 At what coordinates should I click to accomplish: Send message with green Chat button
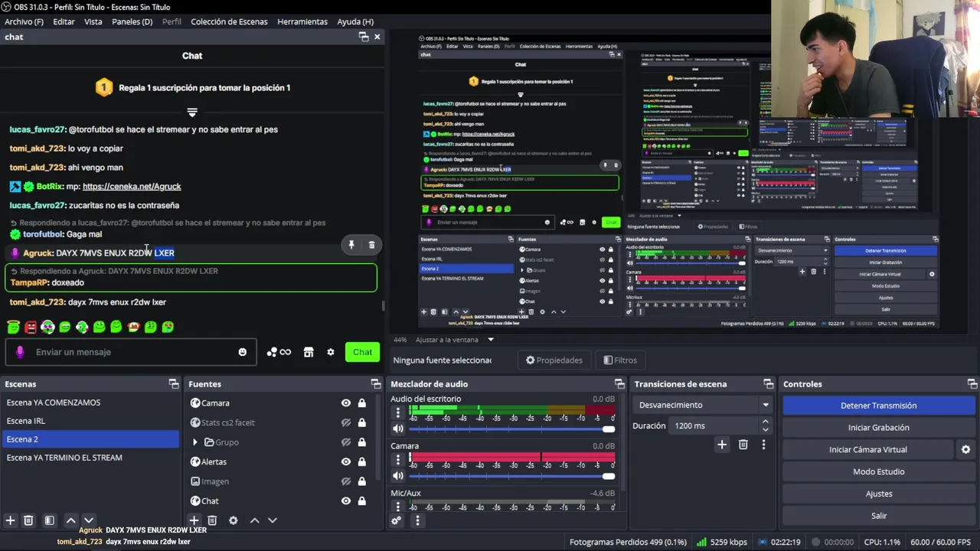coord(362,352)
